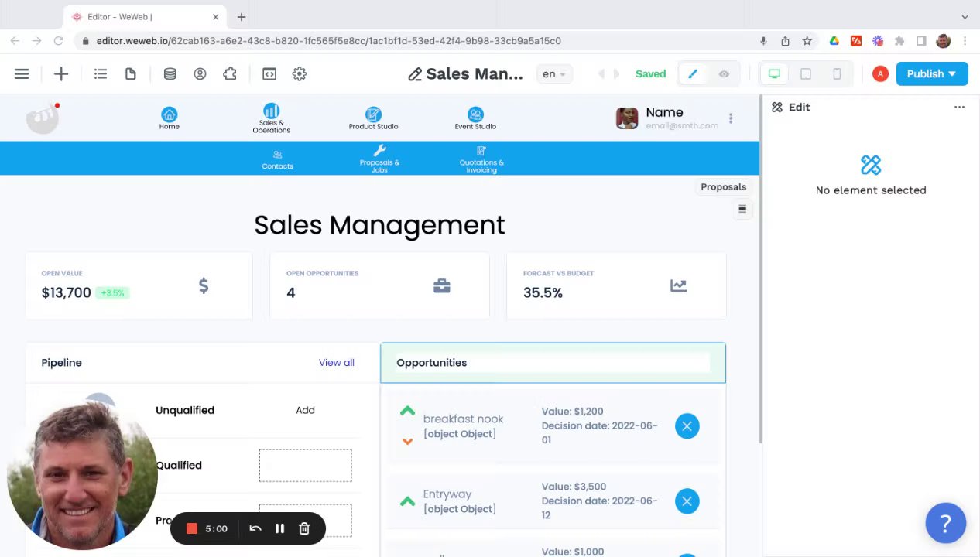The width and height of the screenshot is (980, 557).
Task: Click down arrow on breakfast nook opportunity
Action: click(407, 442)
